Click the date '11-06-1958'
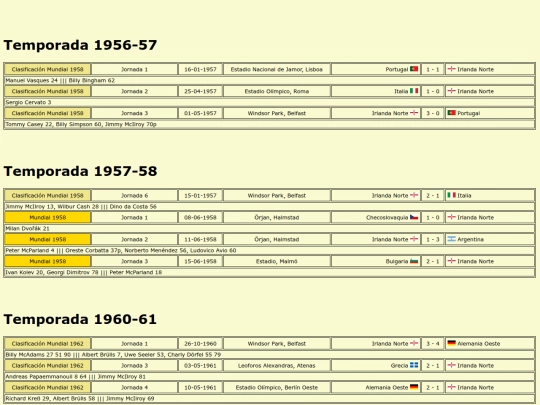Image resolution: width=540 pixels, height=405 pixels. coord(200,239)
